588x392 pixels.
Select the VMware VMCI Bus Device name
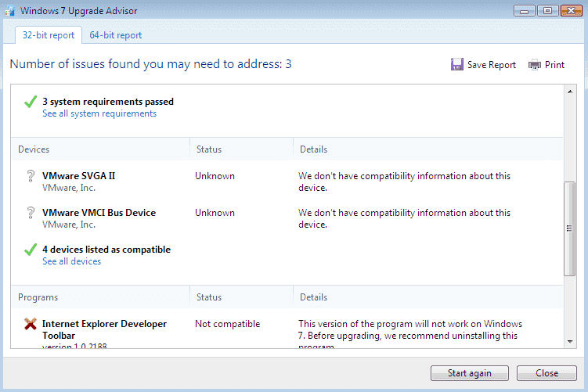[x=99, y=213]
